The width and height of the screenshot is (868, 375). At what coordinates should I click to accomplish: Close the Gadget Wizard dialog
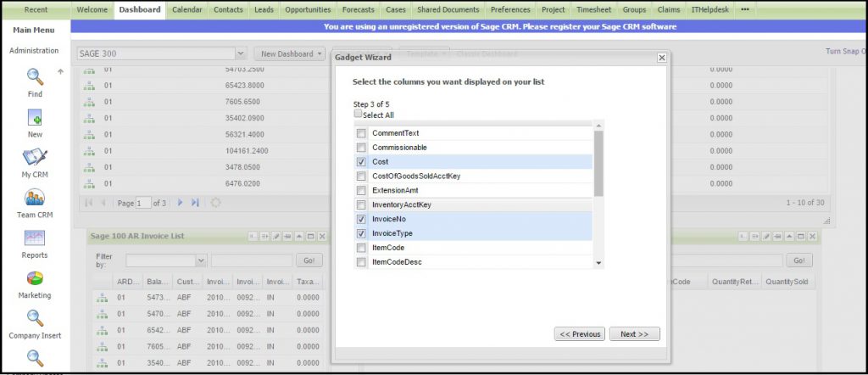point(661,58)
